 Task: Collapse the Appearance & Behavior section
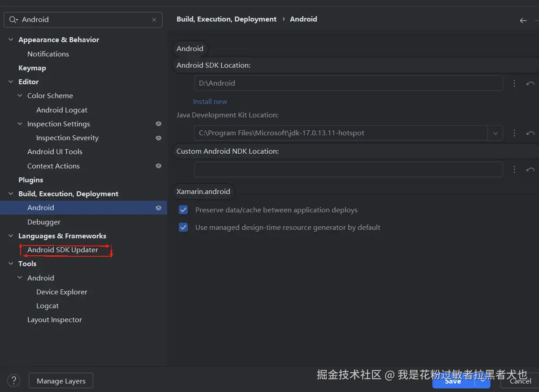coord(11,40)
